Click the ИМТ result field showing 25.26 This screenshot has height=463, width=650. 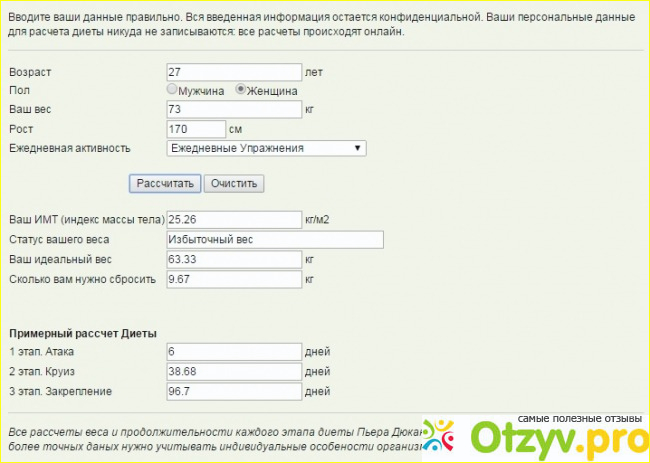pos(234,219)
